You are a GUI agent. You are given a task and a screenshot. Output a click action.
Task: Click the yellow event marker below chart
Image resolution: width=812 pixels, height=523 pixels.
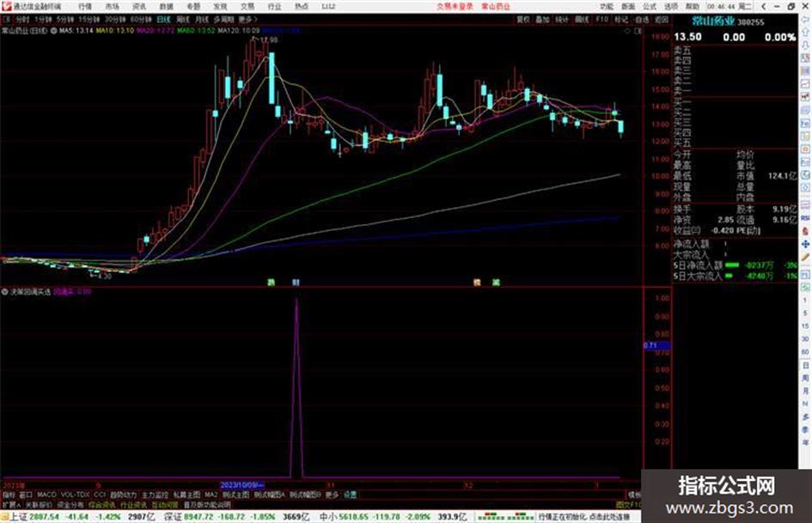pos(477,283)
